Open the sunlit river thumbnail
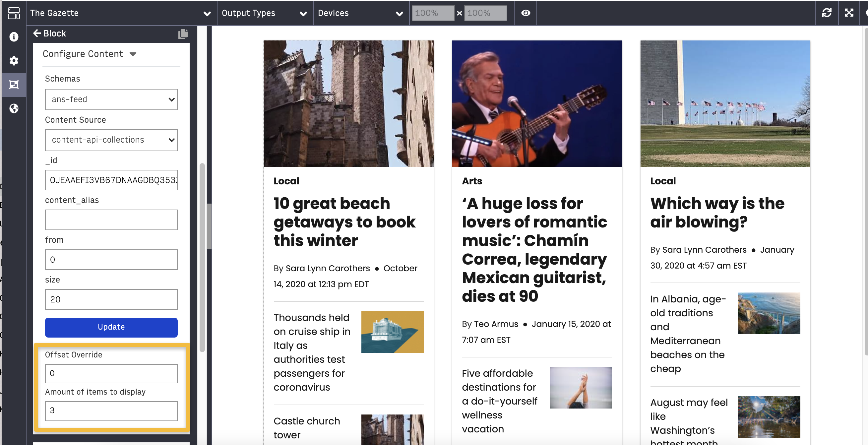868x445 pixels. (x=769, y=417)
